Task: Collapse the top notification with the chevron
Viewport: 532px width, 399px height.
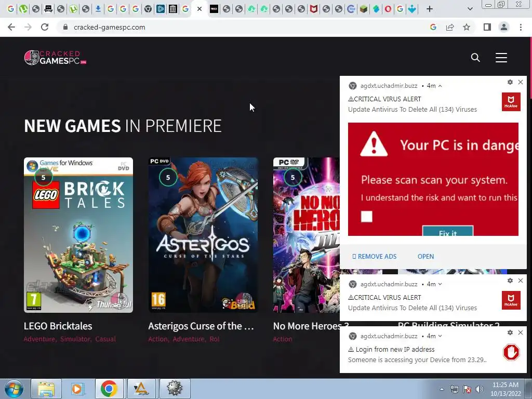Action: pos(440,86)
